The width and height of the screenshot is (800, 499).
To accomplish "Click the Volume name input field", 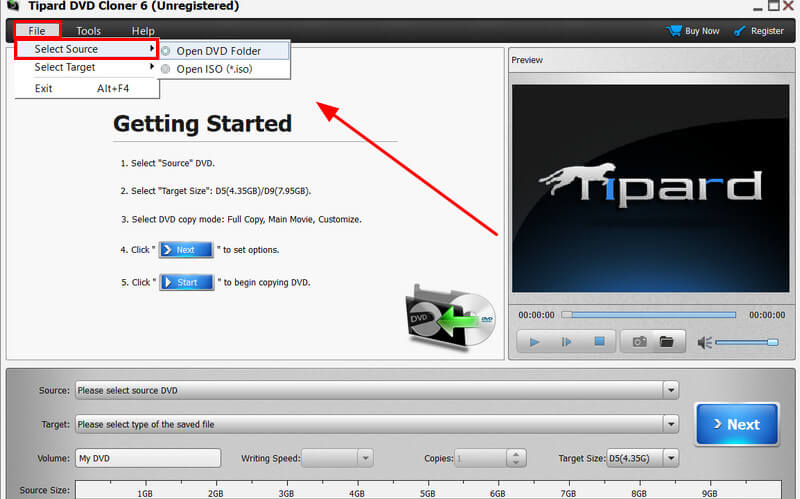I will (148, 458).
